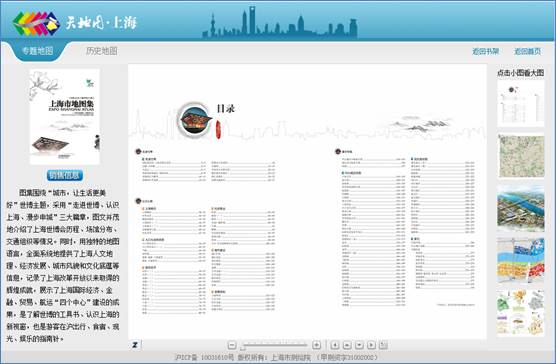Open the 历史地图 tab

point(101,51)
